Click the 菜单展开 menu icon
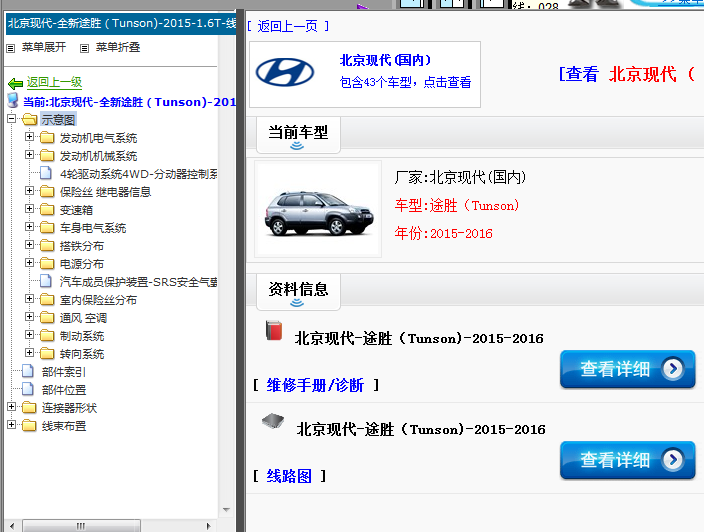 click(x=11, y=48)
